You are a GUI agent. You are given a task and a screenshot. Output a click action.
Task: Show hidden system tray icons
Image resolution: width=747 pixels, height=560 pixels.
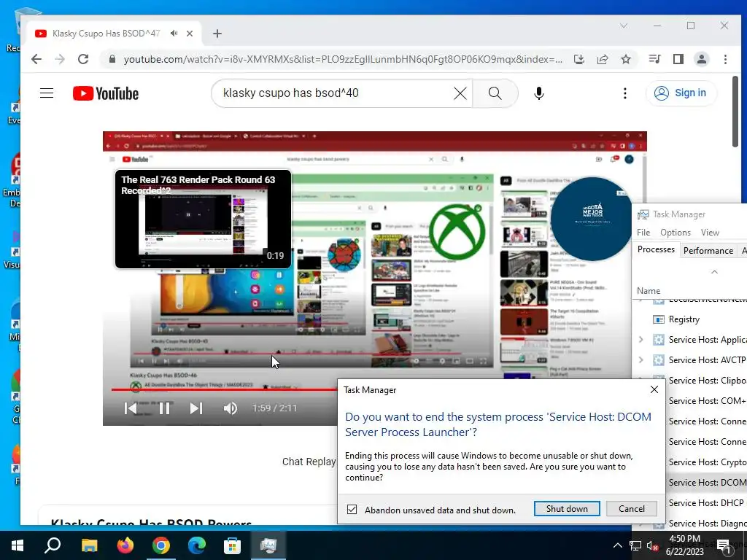(617, 545)
